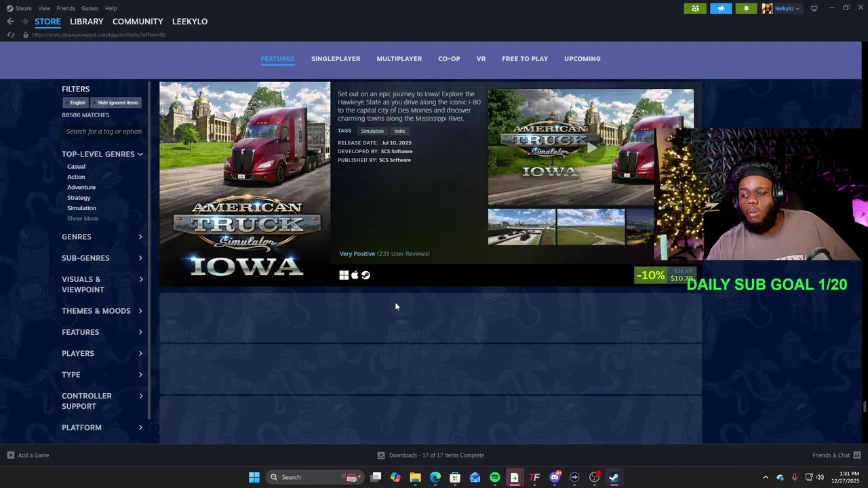This screenshot has width=868, height=488.
Task: Open the Games menu
Action: (x=90, y=8)
